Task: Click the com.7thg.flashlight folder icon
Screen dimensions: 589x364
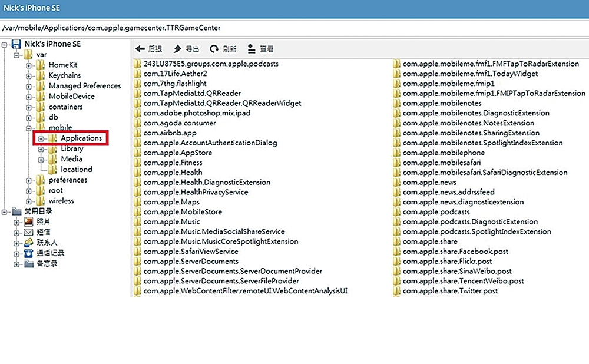Action: point(137,84)
